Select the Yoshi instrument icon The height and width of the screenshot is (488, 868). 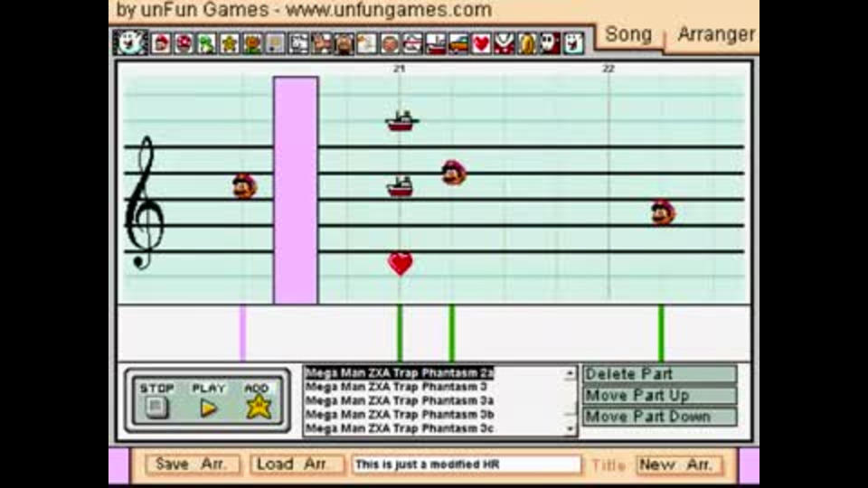[x=206, y=43]
